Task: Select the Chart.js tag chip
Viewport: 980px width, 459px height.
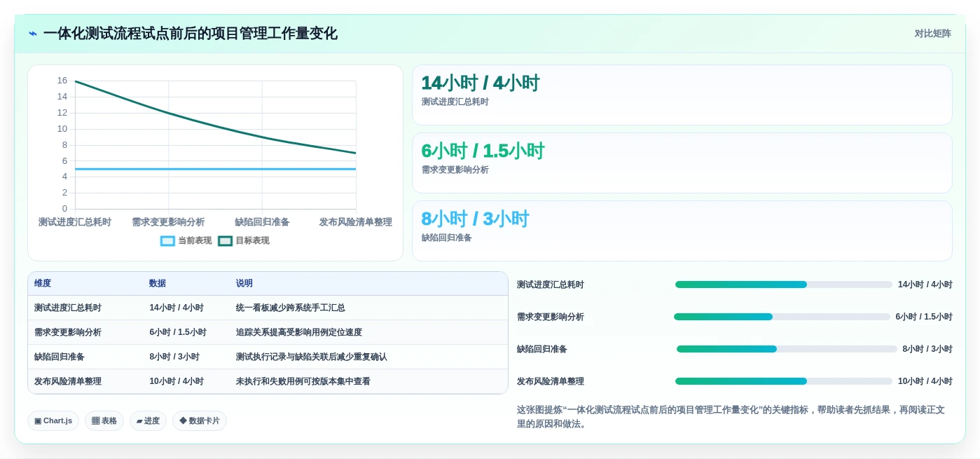Action: pyautogui.click(x=53, y=420)
